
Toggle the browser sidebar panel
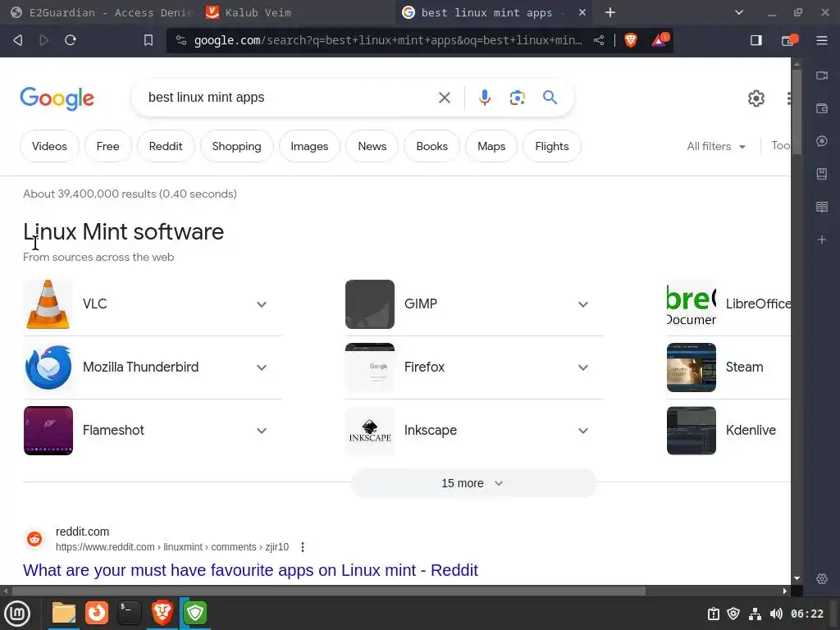point(756,40)
